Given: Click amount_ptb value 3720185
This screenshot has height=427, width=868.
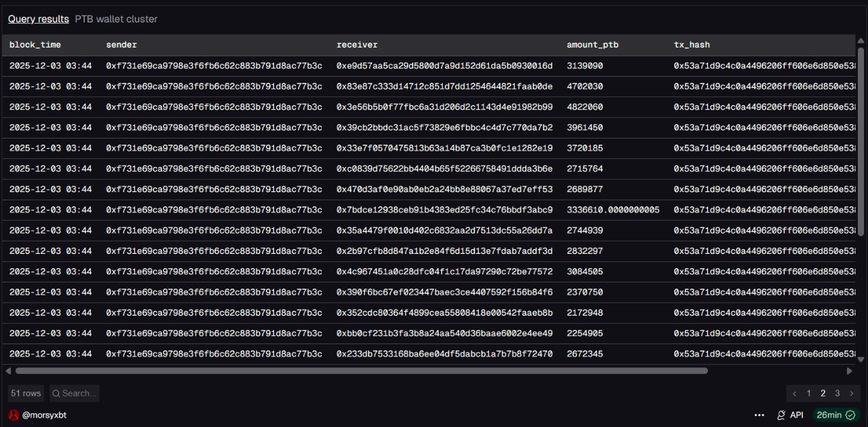Looking at the screenshot, I should 585,148.
